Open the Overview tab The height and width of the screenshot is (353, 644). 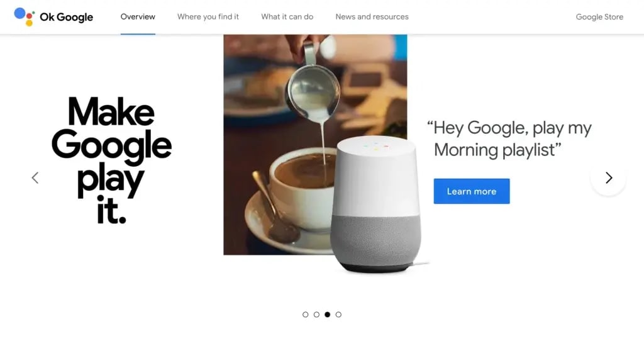tap(138, 17)
